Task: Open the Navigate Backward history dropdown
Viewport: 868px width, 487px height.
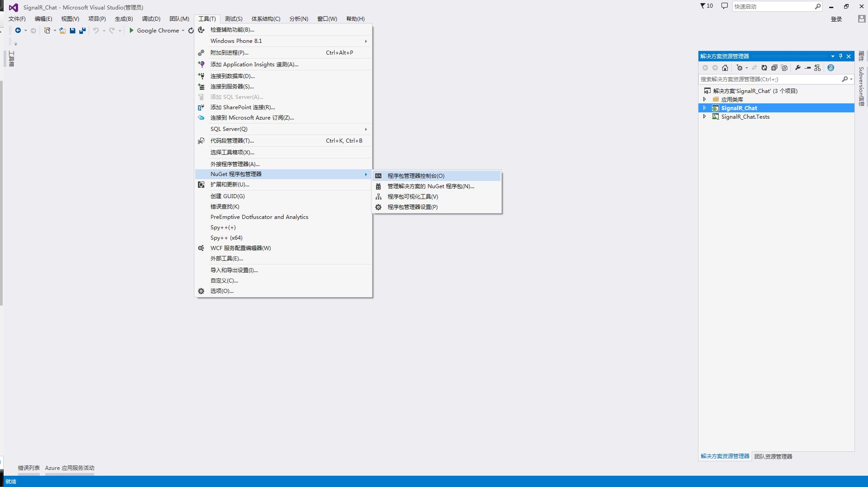Action: point(25,31)
